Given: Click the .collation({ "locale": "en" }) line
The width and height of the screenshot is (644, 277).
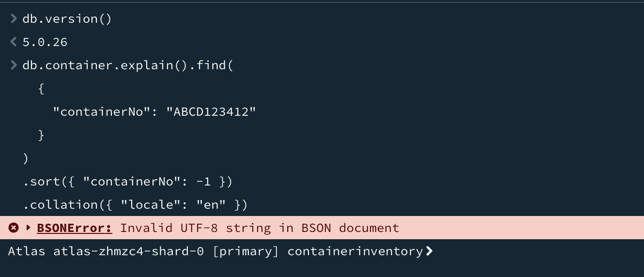Looking at the screenshot, I should 135,205.
